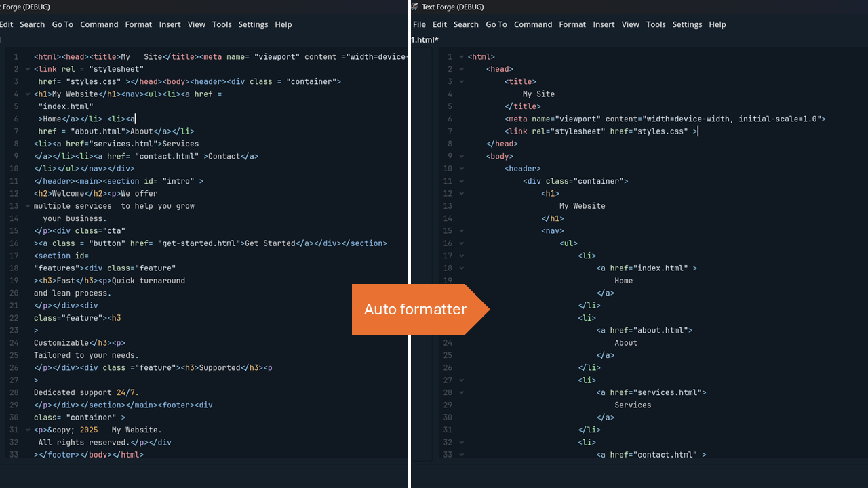Collapse services.html link fold arrow, right line 28
Image resolution: width=868 pixels, height=488 pixels.
pyautogui.click(x=461, y=392)
